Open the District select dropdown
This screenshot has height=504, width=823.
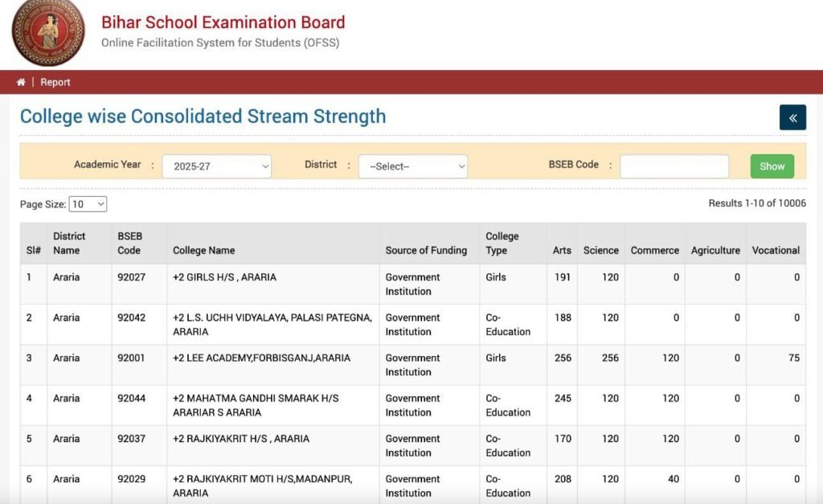pos(412,166)
